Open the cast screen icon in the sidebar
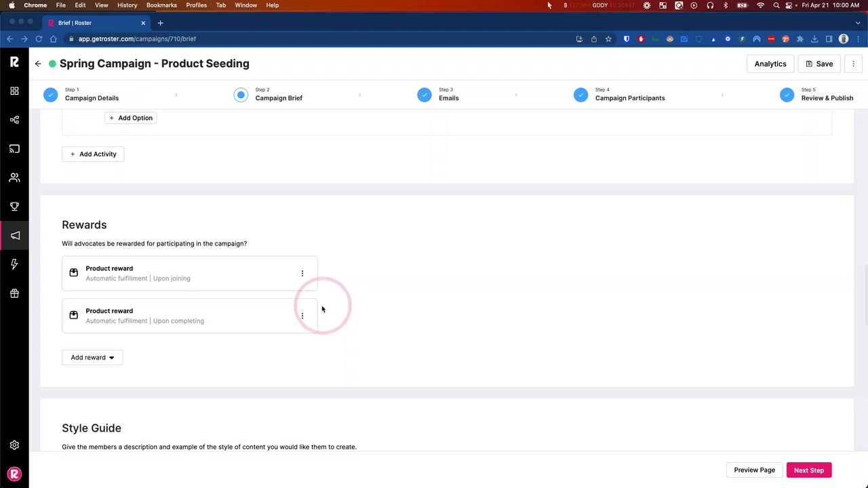 pos(14,148)
